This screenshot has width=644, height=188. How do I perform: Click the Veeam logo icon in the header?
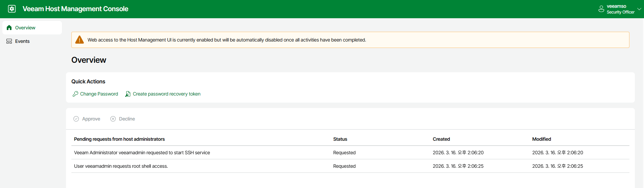(x=12, y=9)
